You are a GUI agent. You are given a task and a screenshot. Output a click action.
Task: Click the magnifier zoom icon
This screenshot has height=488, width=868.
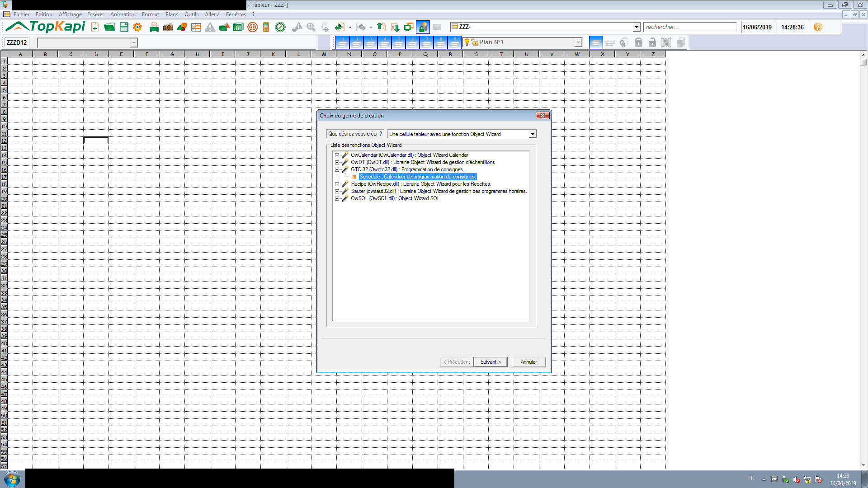click(x=311, y=27)
